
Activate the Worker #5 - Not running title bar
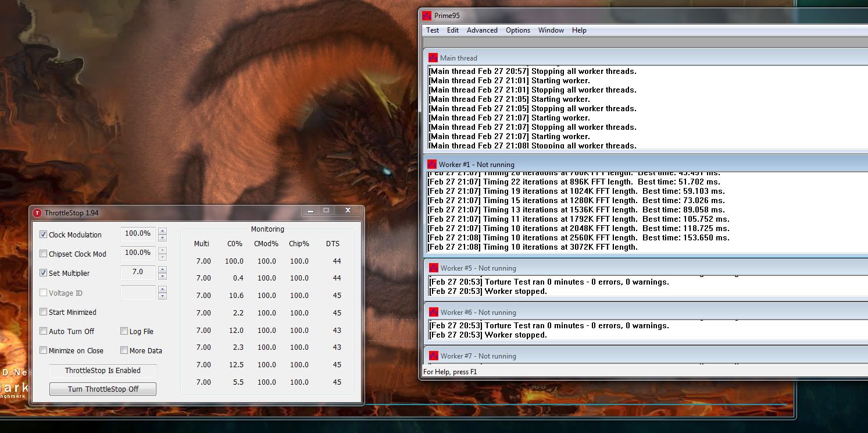pos(645,268)
